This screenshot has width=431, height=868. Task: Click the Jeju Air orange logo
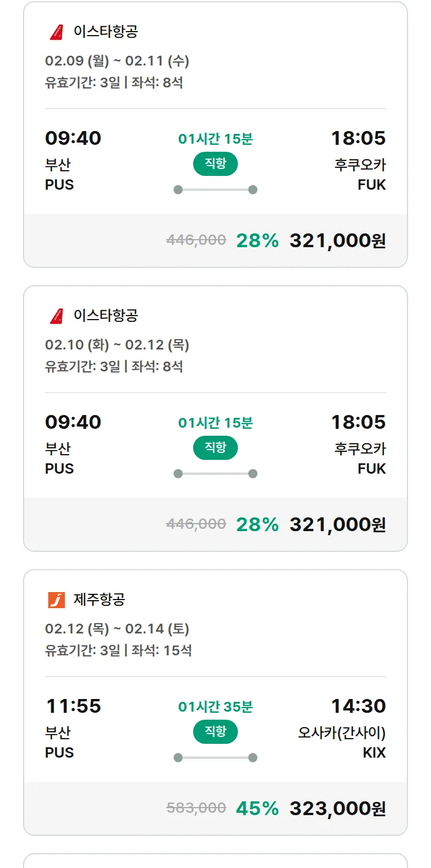[56, 600]
